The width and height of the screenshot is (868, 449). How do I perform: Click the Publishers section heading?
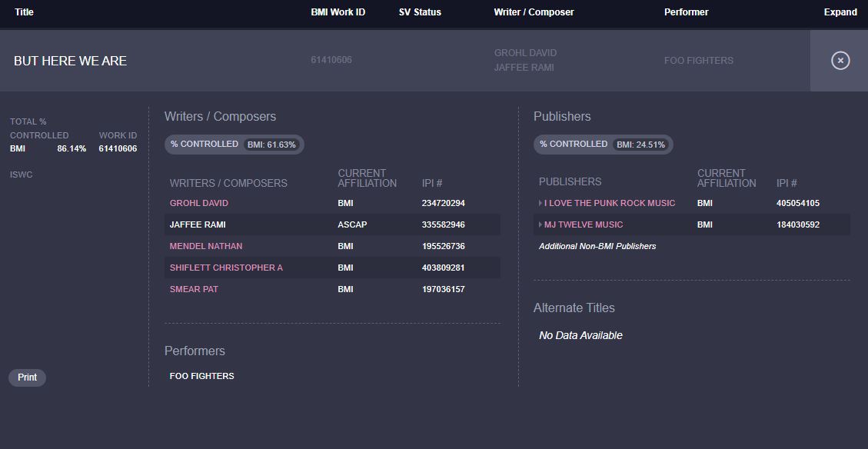562,117
